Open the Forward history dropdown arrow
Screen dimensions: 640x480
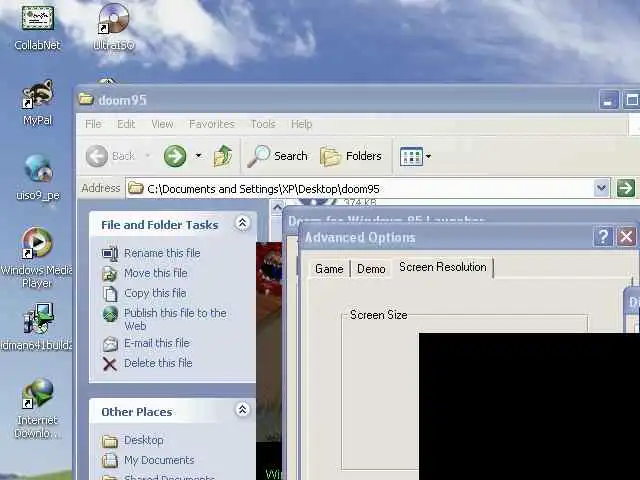[x=198, y=156]
